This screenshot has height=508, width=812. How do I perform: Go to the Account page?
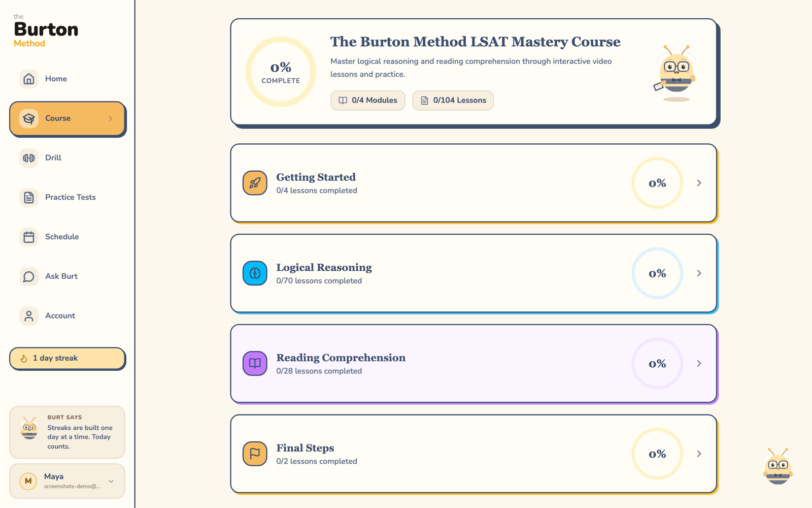[x=67, y=316]
